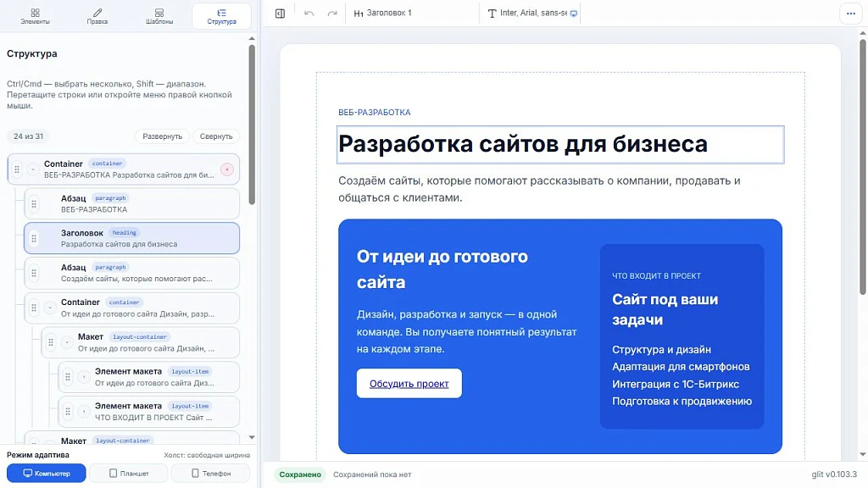Click the 'Создаём сайты' paragraph on canvas

[539, 189]
